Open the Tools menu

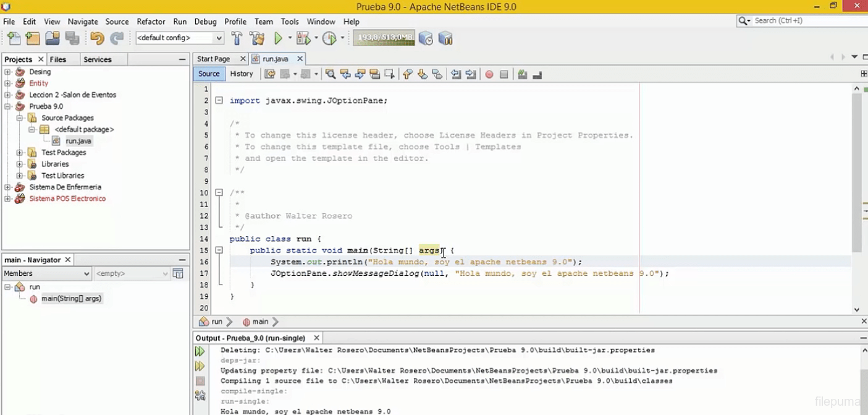[290, 21]
